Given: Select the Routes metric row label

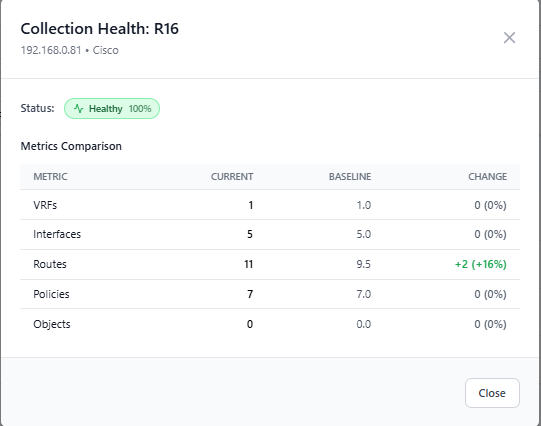Looking at the screenshot, I should click(x=50, y=264).
